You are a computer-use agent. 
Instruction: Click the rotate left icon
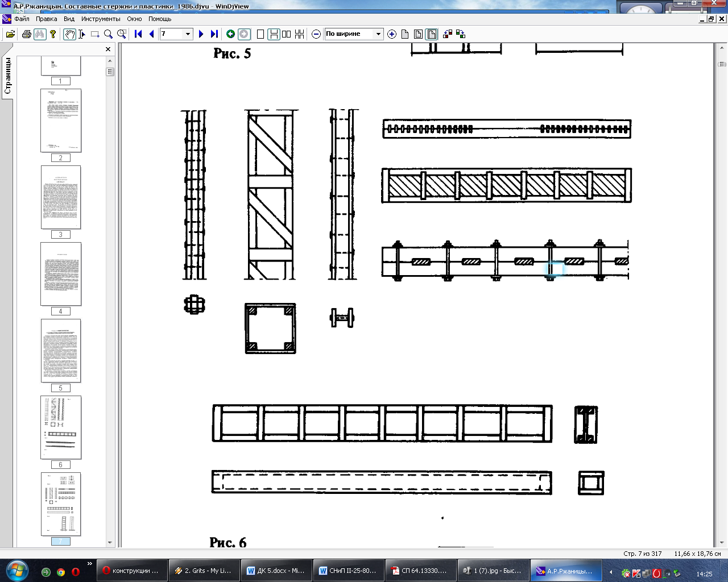pos(448,34)
